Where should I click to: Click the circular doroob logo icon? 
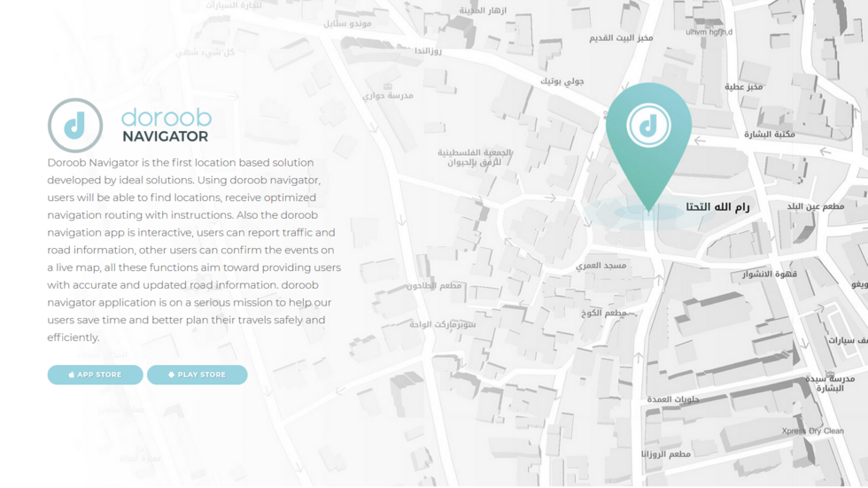click(x=75, y=126)
